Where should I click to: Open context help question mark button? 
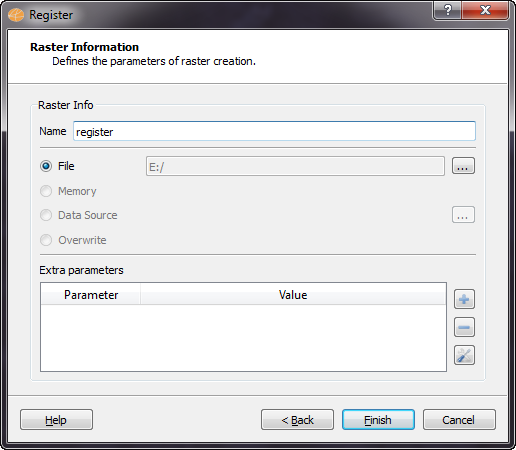[x=447, y=10]
